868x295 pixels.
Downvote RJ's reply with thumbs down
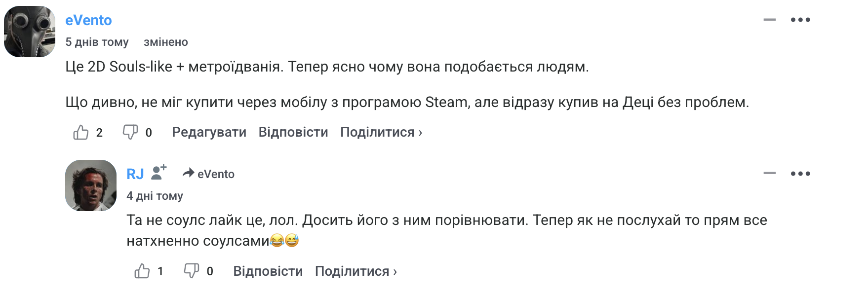pyautogui.click(x=192, y=271)
